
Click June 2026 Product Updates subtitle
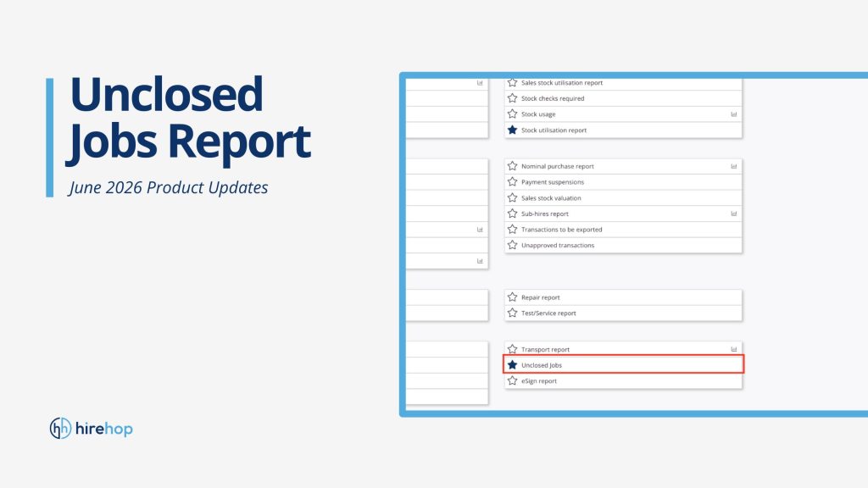tap(169, 187)
